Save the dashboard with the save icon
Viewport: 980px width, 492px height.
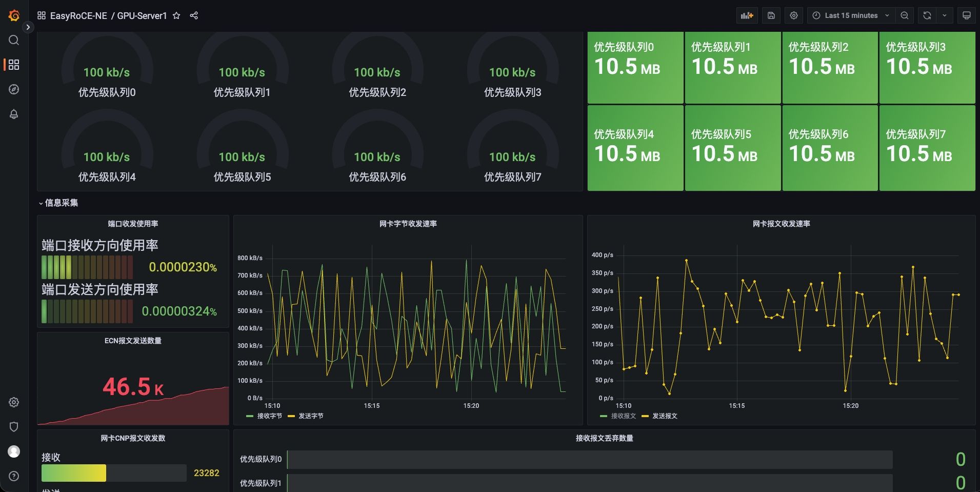(771, 15)
